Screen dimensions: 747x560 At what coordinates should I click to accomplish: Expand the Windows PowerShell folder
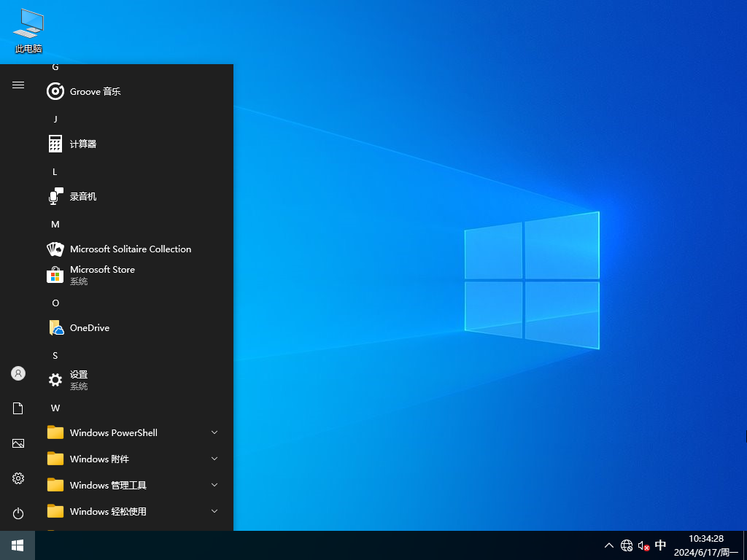click(x=214, y=432)
